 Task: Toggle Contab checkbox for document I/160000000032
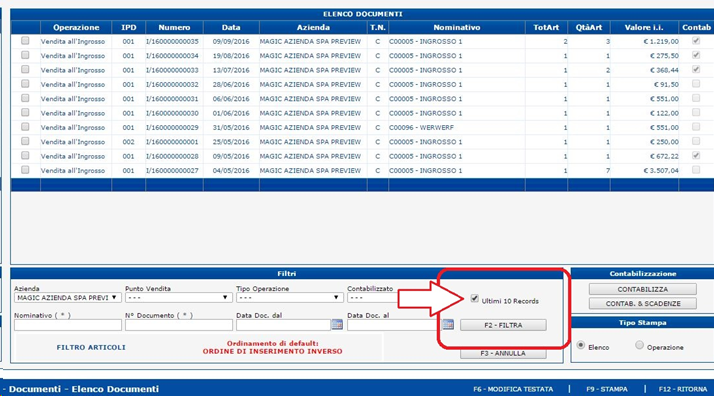[696, 84]
